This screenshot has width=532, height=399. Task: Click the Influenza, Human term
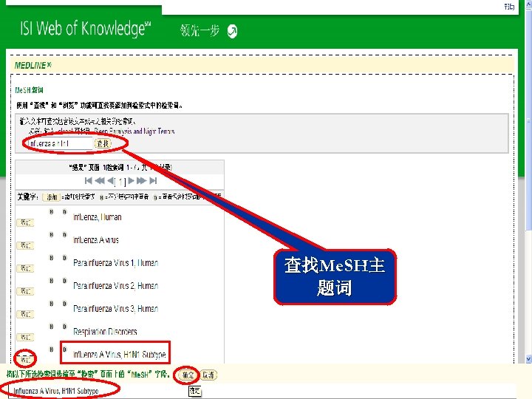click(97, 217)
